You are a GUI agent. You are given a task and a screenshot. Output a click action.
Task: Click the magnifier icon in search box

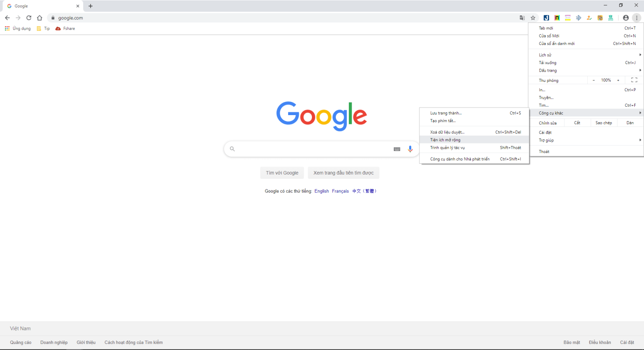(x=232, y=149)
